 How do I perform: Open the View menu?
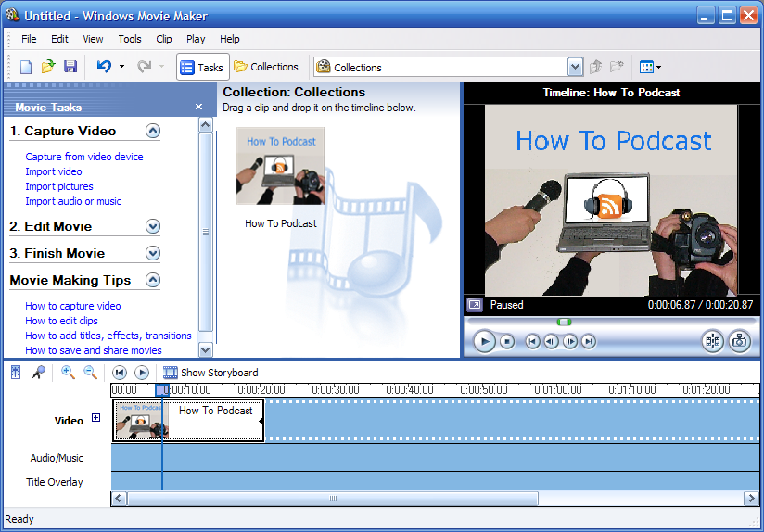coord(93,39)
